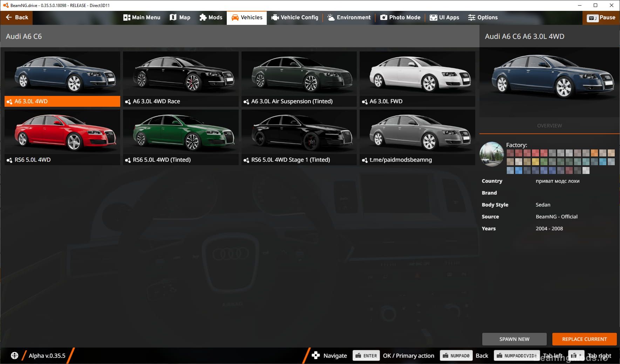The width and height of the screenshot is (620, 364).
Task: Pick the yellow factory paint swatch
Action: pyautogui.click(x=535, y=162)
